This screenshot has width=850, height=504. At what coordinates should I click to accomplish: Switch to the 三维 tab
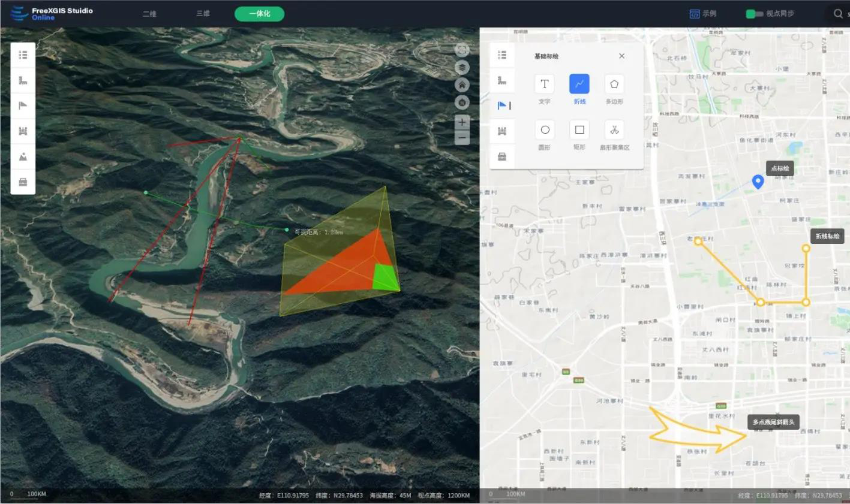[203, 14]
